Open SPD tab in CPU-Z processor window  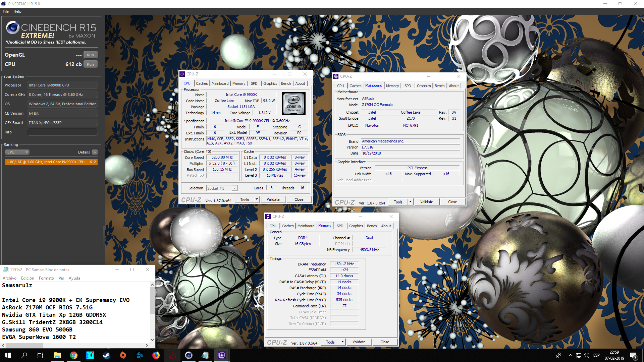click(254, 83)
